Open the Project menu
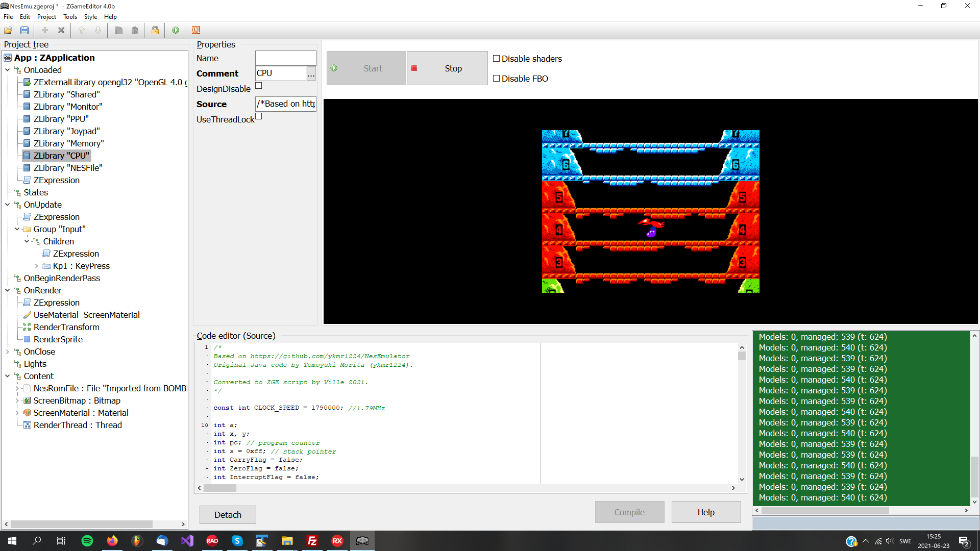 coord(46,17)
